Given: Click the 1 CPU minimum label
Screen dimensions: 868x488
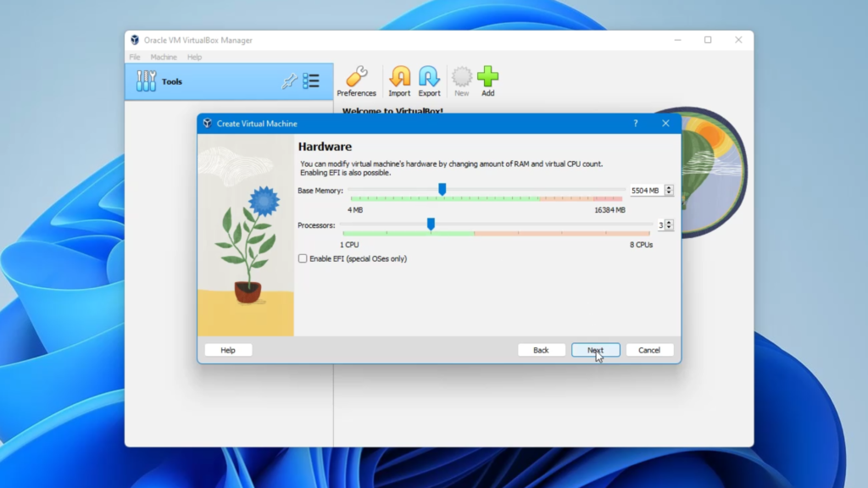Looking at the screenshot, I should tap(349, 245).
